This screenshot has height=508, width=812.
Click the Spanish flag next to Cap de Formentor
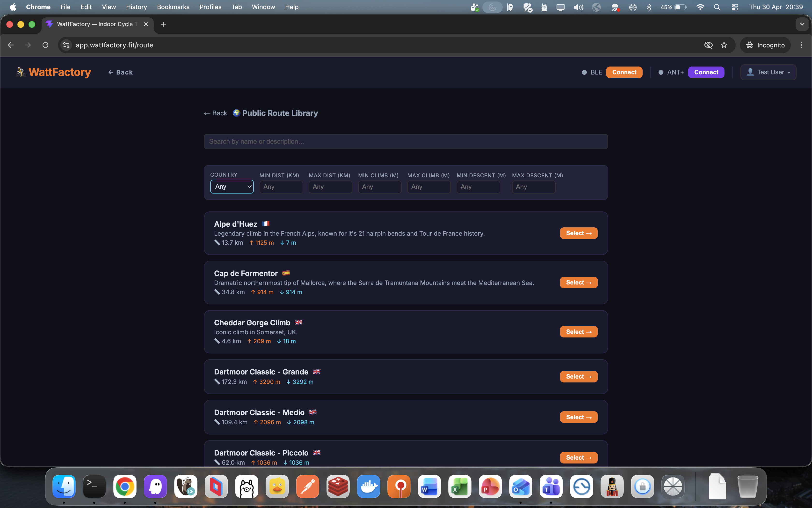point(286,273)
